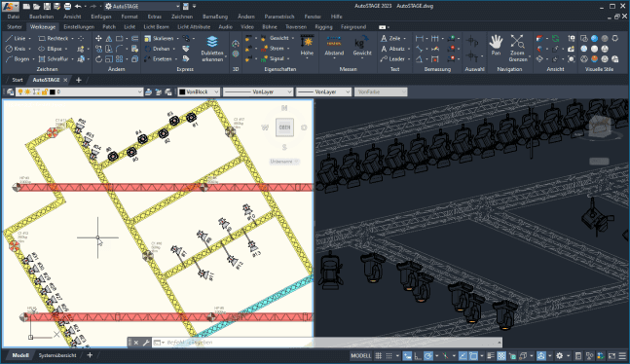
Task: Close the AutoSTAGE document tab
Action: click(65, 80)
